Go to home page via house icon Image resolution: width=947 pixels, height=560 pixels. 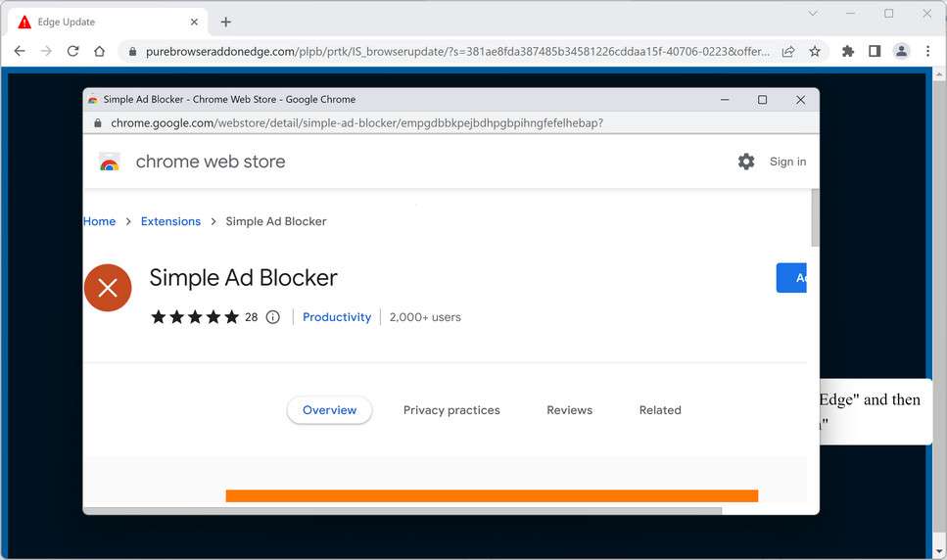[100, 51]
